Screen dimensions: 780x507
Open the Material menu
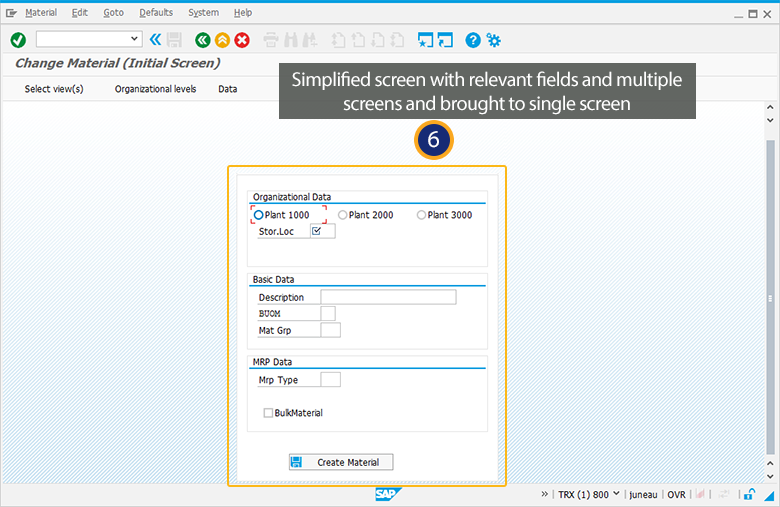click(x=41, y=13)
